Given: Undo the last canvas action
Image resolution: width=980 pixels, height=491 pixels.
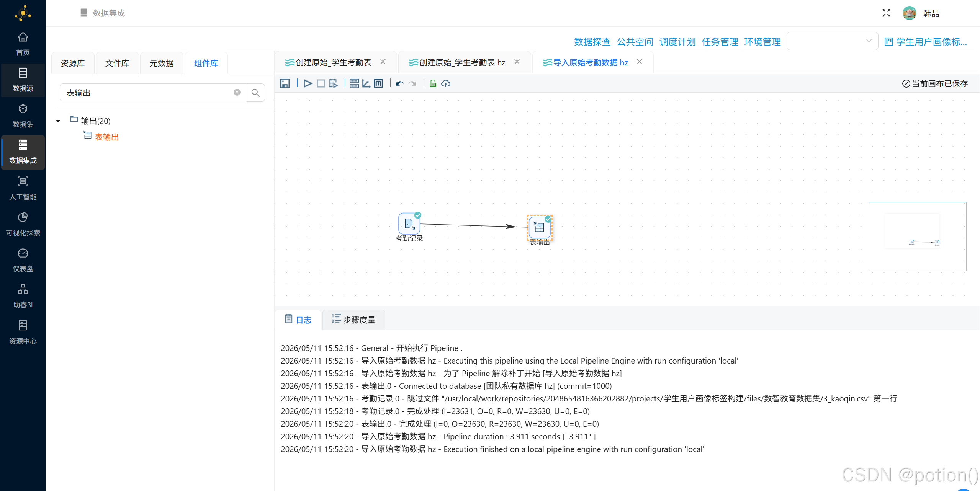Looking at the screenshot, I should [x=399, y=83].
